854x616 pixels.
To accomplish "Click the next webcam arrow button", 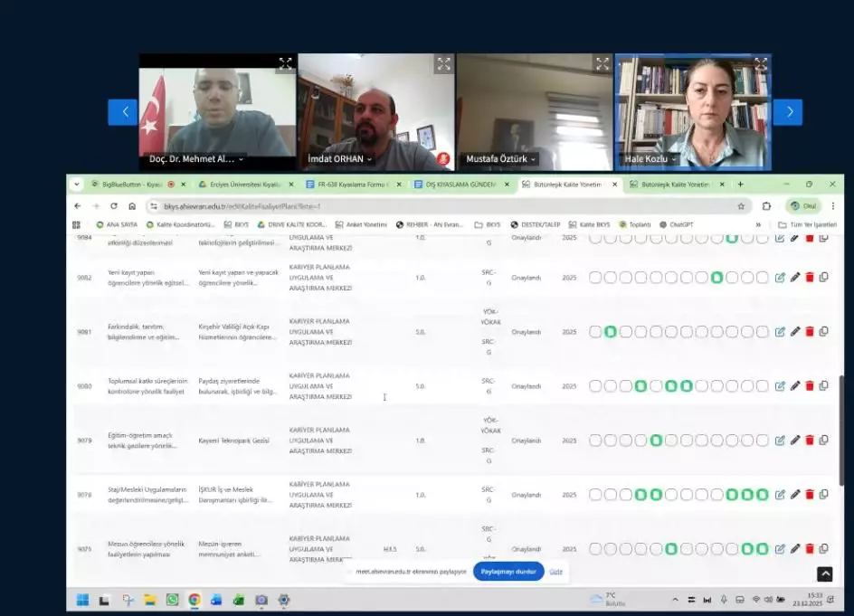I will click(788, 112).
